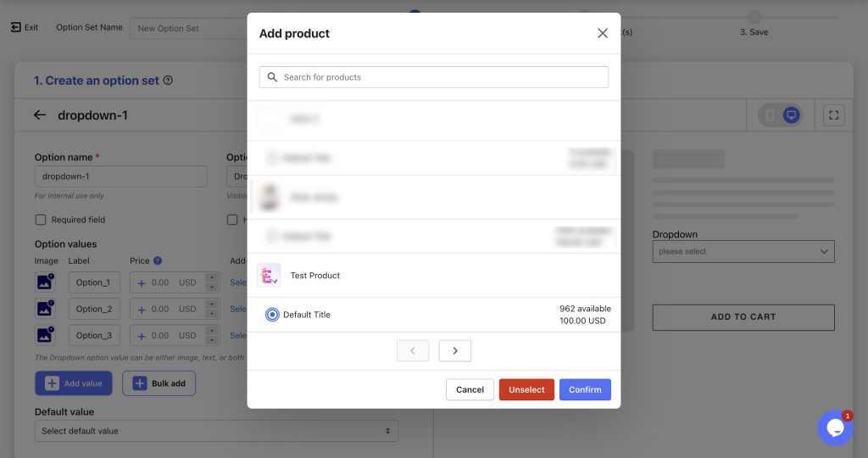Viewport: 868px width, 458px height.
Task: Increase Option_1 price with stepper
Action: (x=212, y=277)
